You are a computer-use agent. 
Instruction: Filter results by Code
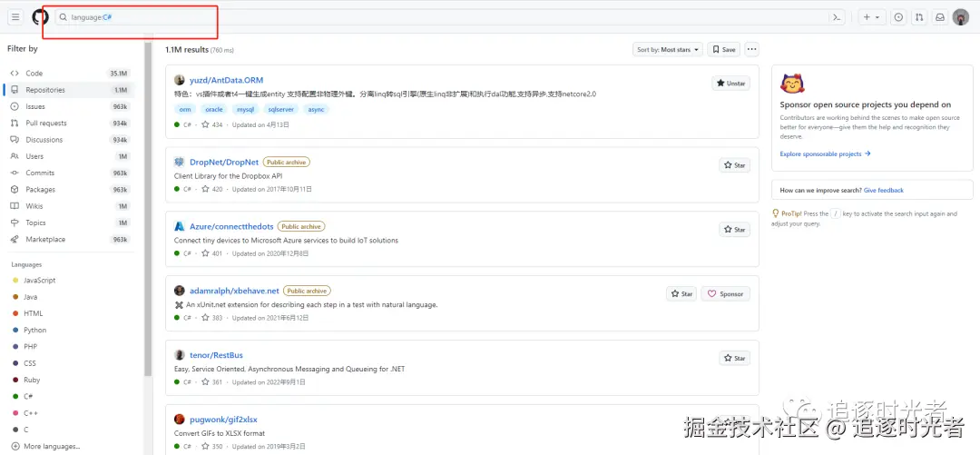pos(70,74)
